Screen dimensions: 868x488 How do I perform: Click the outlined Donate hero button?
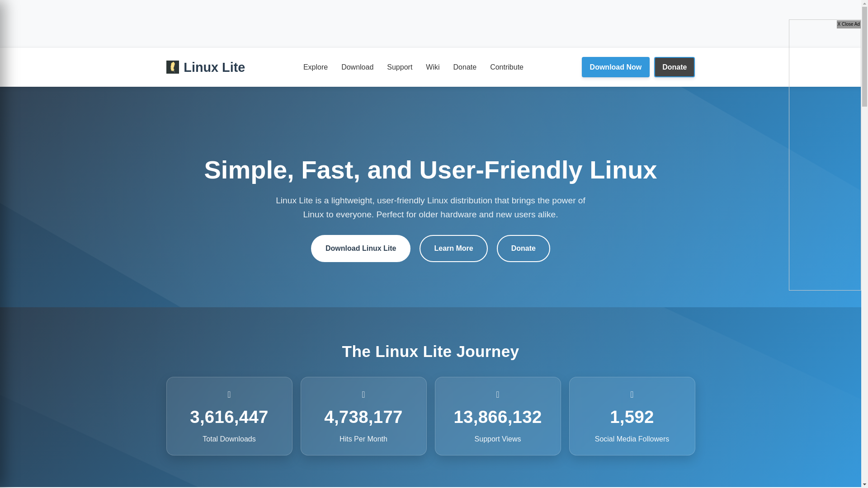click(x=524, y=249)
